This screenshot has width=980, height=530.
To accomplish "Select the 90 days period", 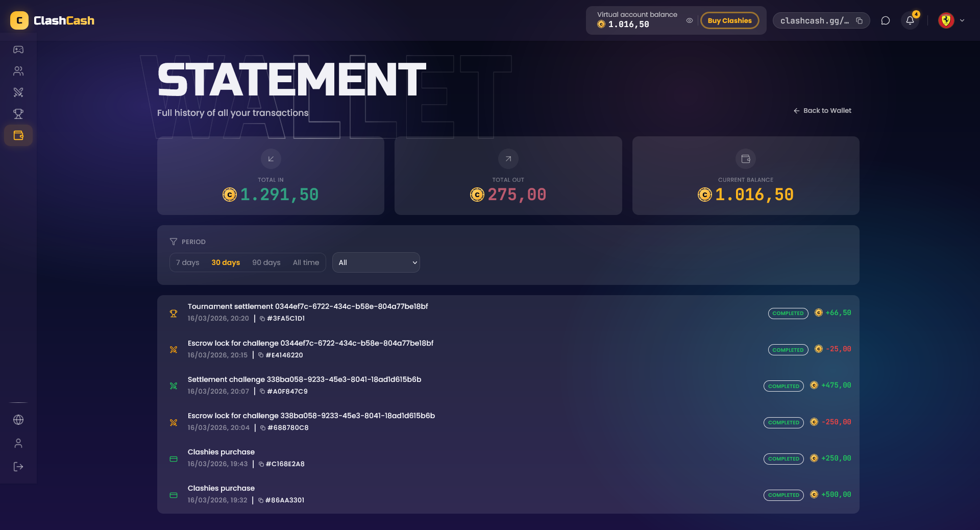I will click(266, 262).
